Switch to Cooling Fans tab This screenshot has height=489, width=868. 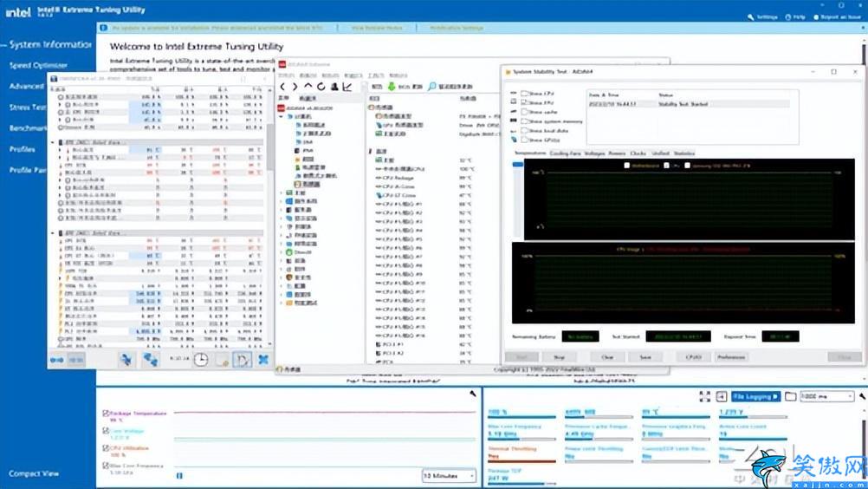click(x=565, y=153)
